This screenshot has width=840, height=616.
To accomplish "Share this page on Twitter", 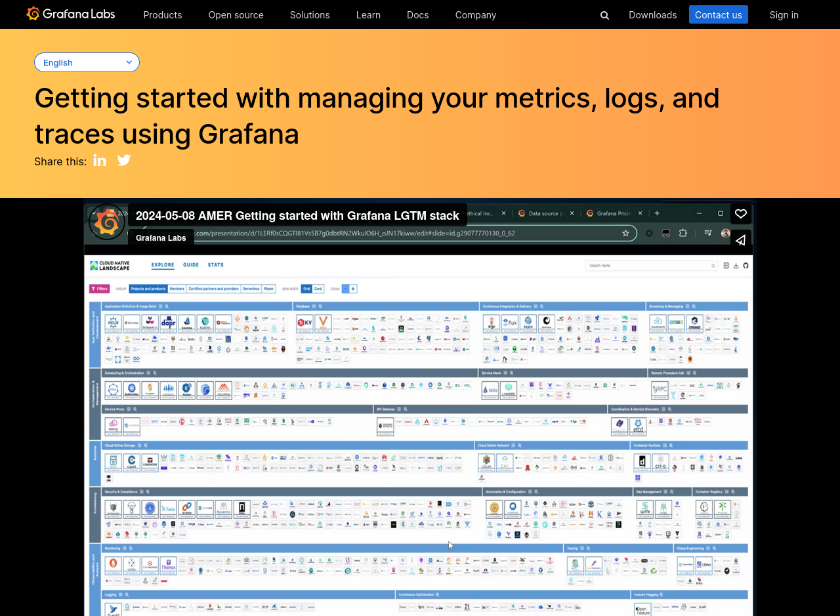I will [x=124, y=161].
